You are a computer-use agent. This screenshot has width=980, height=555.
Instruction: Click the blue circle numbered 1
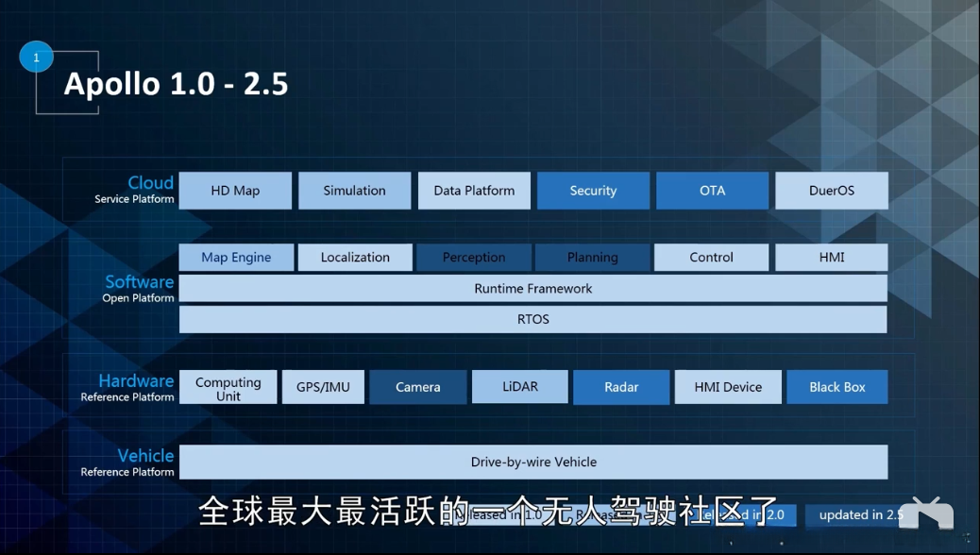coord(36,57)
